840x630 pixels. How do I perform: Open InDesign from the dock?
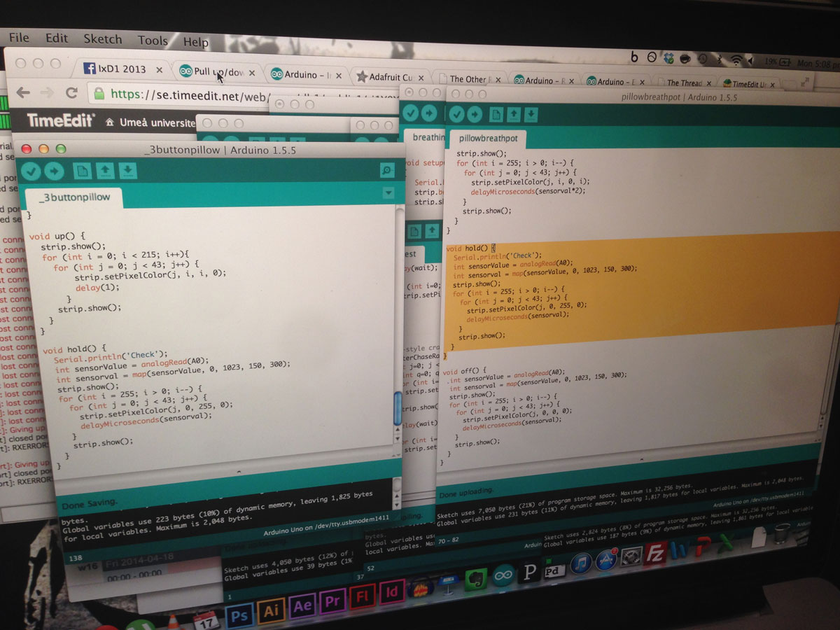(392, 592)
